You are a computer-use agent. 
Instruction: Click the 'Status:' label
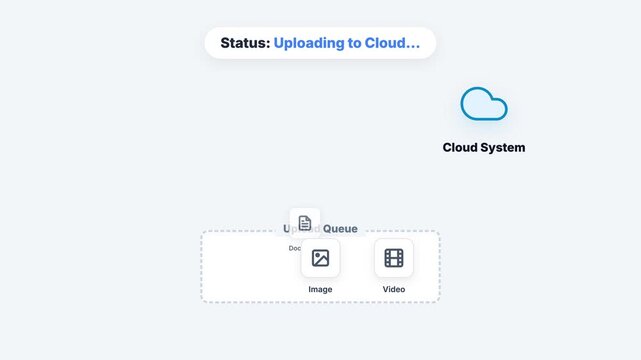pos(245,43)
